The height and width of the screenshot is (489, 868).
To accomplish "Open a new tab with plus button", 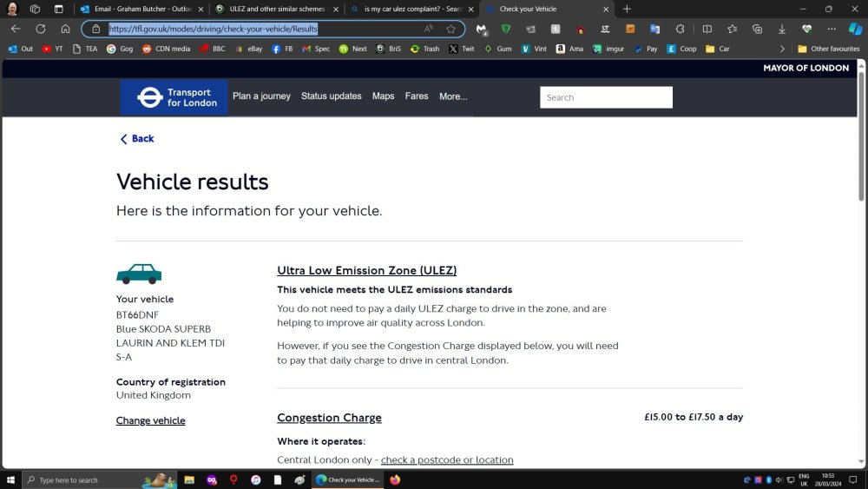I will pos(627,9).
